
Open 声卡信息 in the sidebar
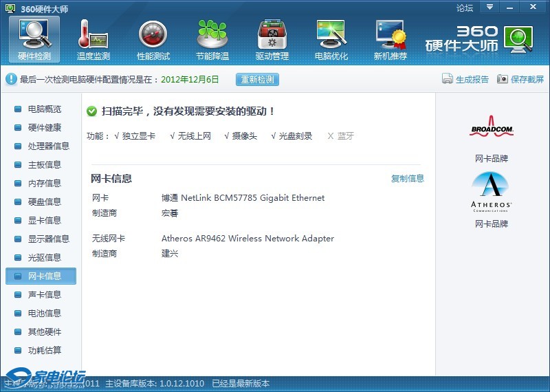pos(44,295)
